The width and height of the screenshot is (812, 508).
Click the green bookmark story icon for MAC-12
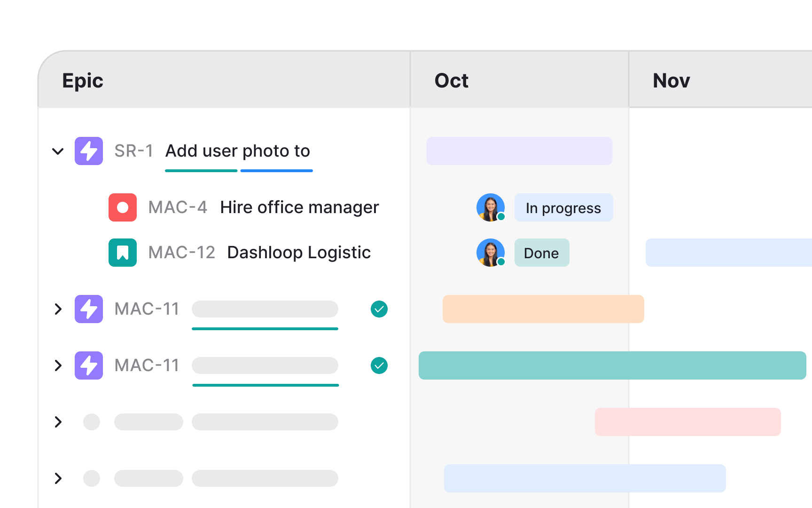click(x=123, y=253)
